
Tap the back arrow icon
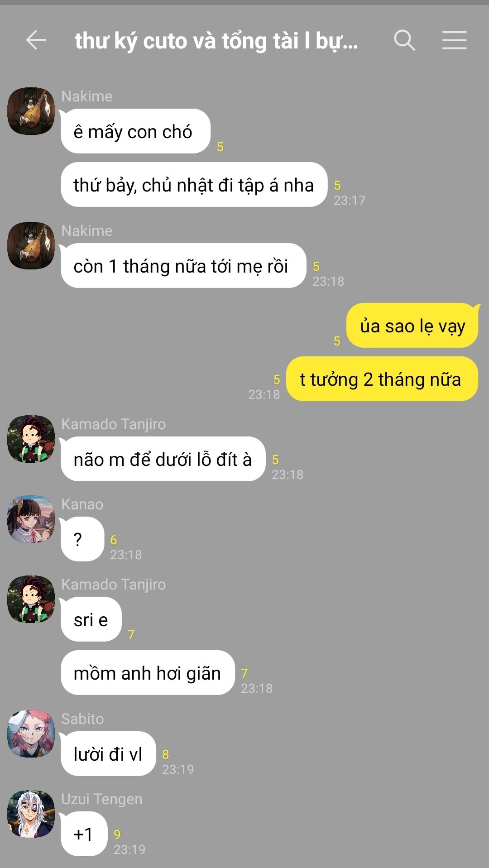(36, 40)
